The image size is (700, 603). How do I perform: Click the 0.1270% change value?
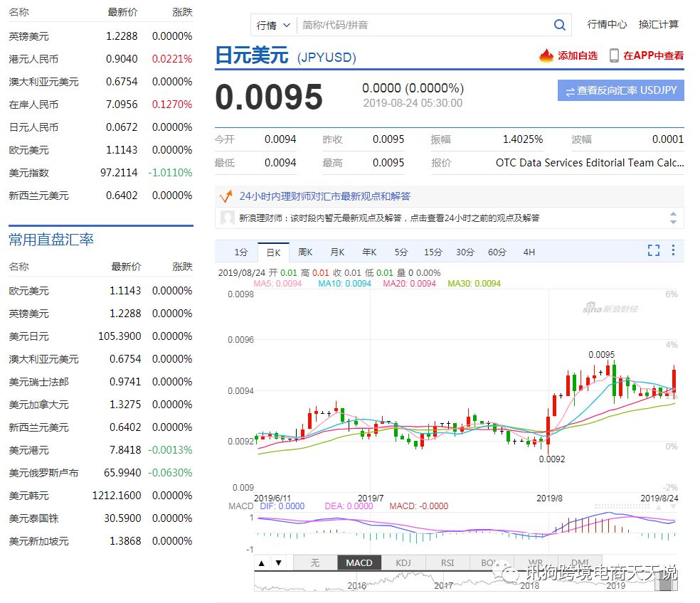(172, 105)
